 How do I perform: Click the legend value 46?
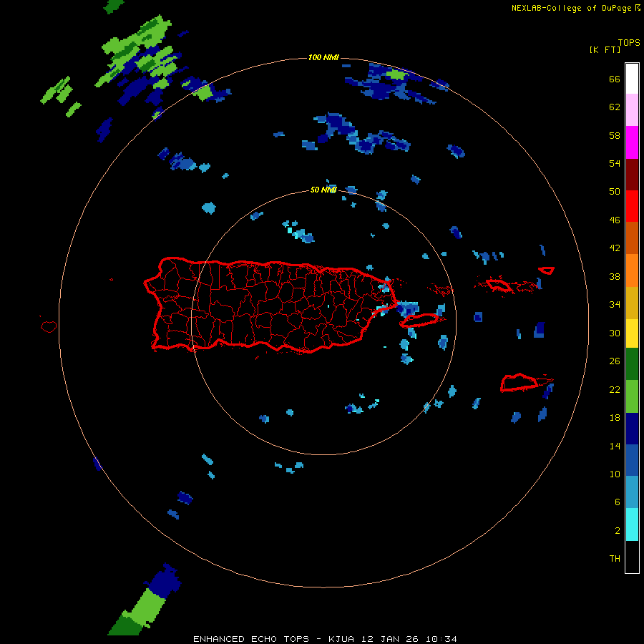615,220
